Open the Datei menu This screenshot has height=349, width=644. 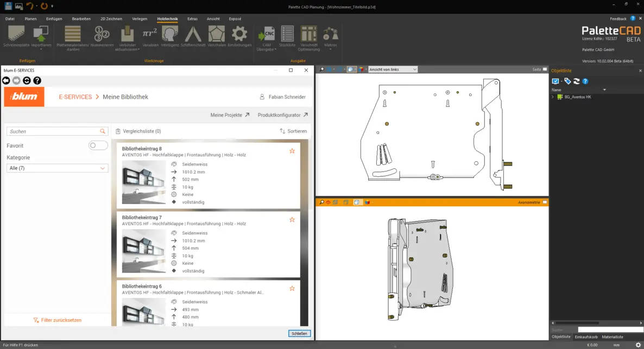[10, 19]
